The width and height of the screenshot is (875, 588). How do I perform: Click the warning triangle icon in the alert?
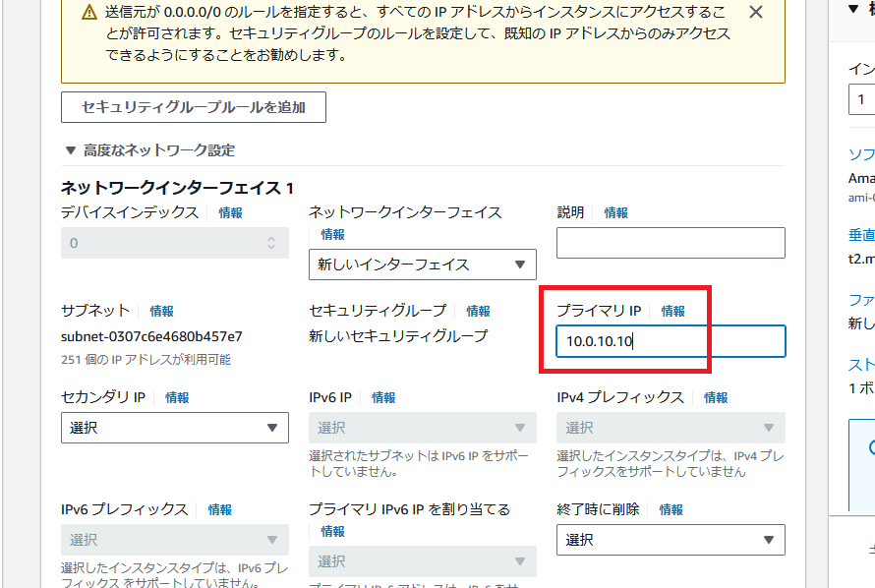[x=89, y=12]
